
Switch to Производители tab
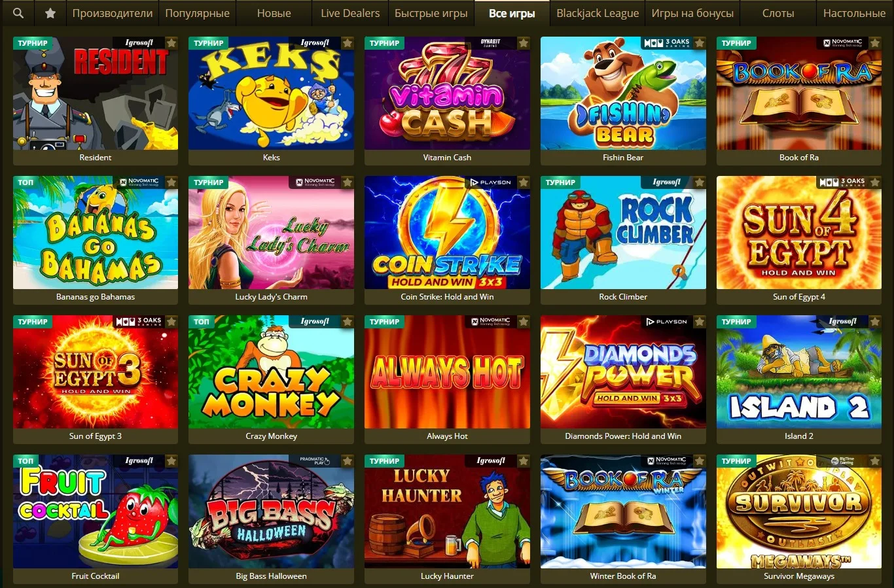tap(113, 13)
